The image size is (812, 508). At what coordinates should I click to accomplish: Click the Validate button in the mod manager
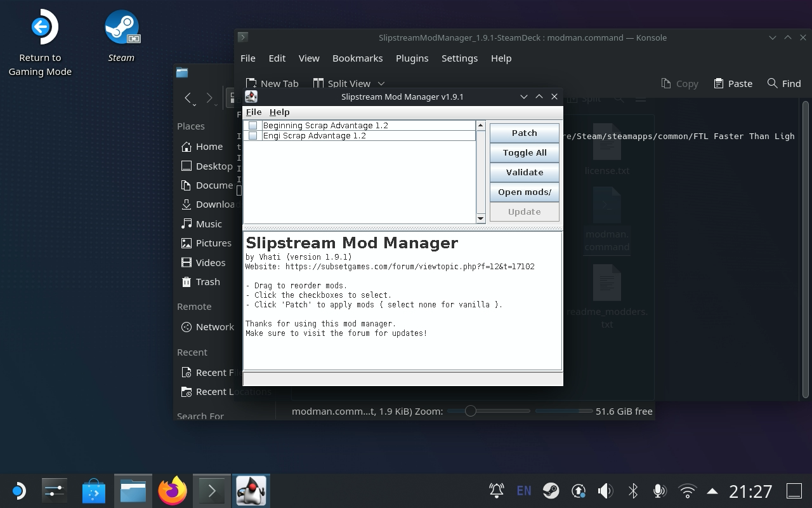(524, 172)
